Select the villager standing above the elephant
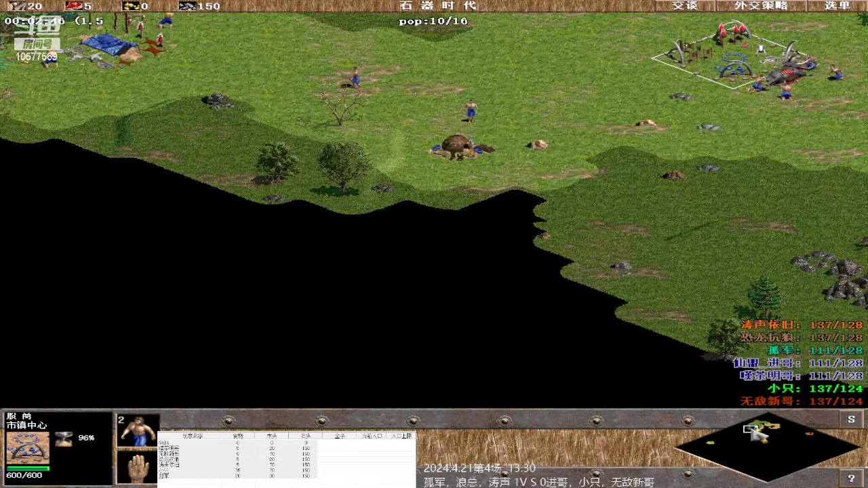Image resolution: width=868 pixels, height=488 pixels. point(471,111)
